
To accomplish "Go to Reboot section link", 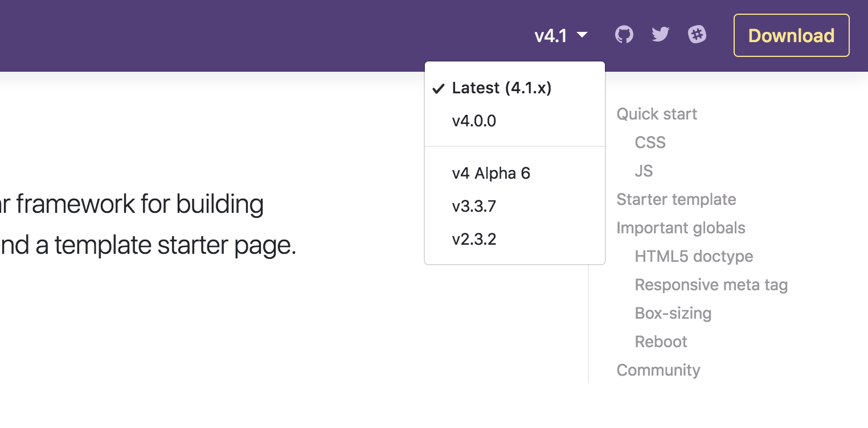I will point(661,341).
